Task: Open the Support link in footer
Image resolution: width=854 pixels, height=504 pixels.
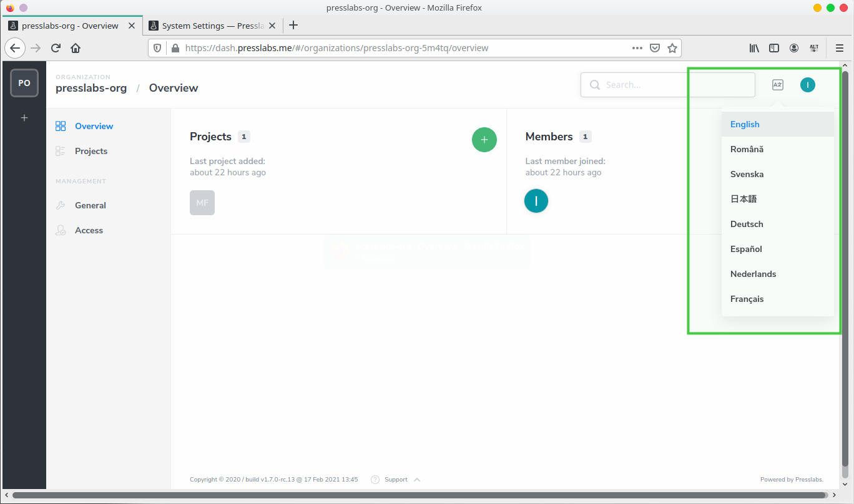Action: click(x=396, y=480)
